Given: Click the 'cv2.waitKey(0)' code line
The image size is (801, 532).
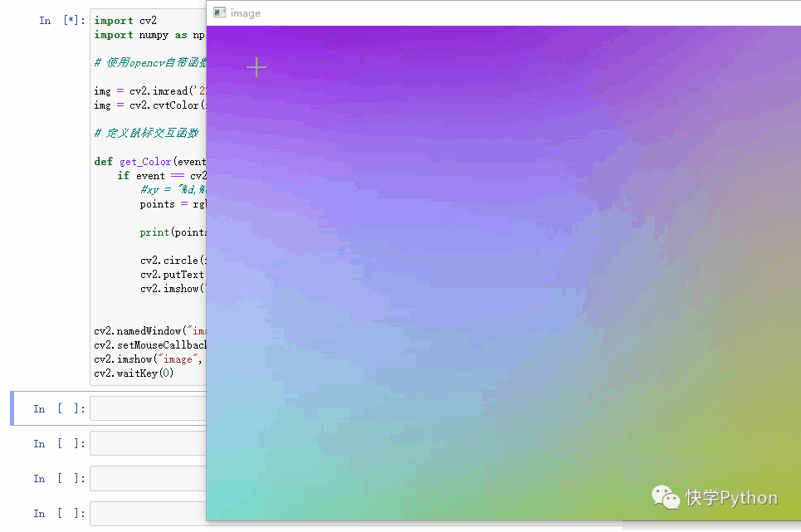Looking at the screenshot, I should 134,373.
